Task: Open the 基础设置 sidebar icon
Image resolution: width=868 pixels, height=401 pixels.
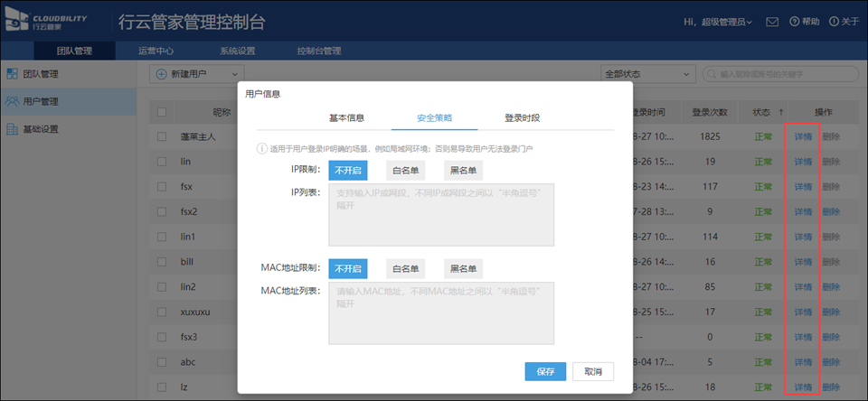Action: [12, 129]
